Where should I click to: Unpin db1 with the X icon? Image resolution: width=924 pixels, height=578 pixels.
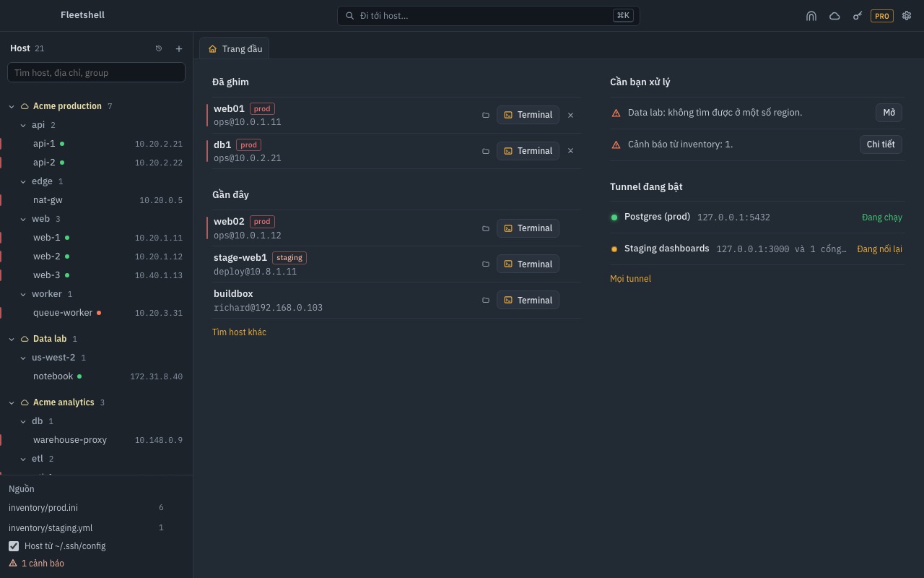click(x=570, y=151)
